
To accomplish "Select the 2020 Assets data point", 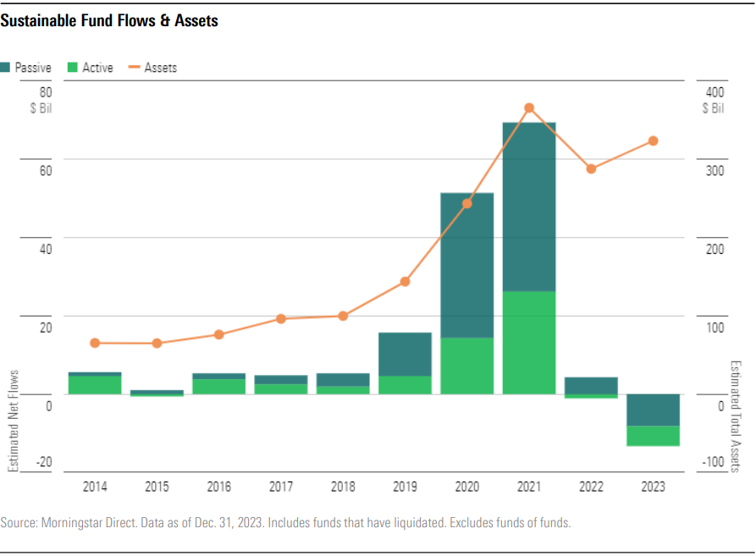I will pos(466,203).
